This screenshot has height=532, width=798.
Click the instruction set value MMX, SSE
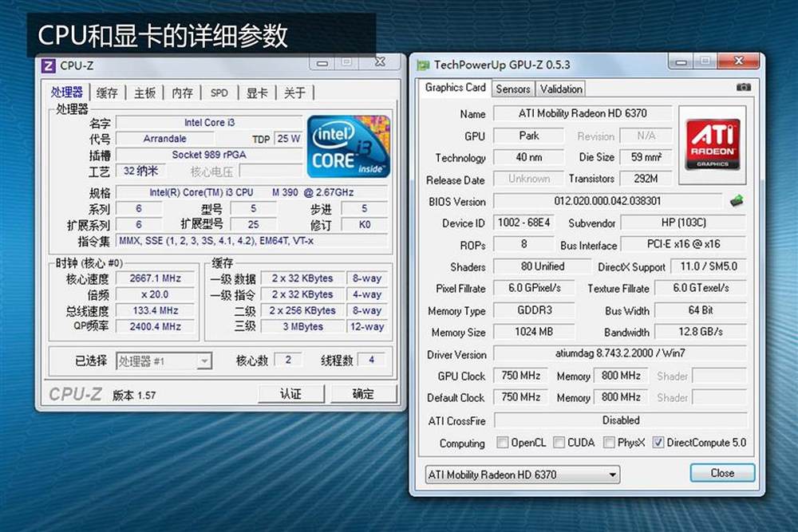(251, 241)
